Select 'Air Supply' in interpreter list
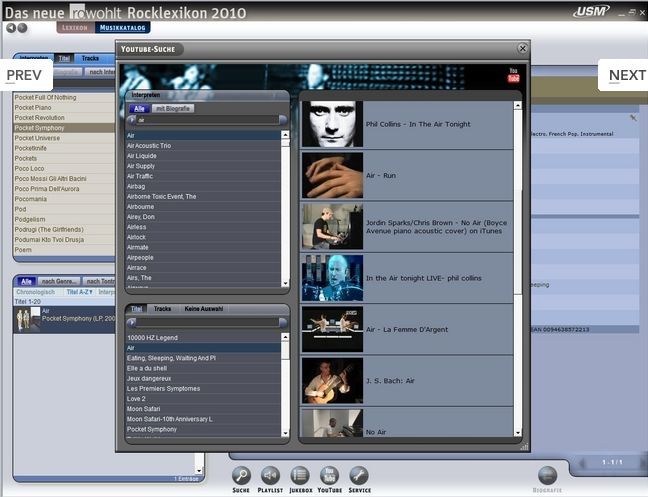The height and width of the screenshot is (497, 648). pyautogui.click(x=203, y=166)
